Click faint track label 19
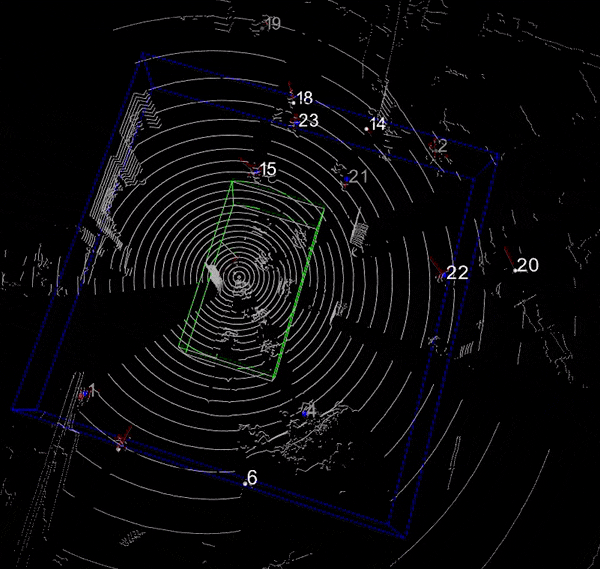Image resolution: width=600 pixels, height=569 pixels. 273,24
